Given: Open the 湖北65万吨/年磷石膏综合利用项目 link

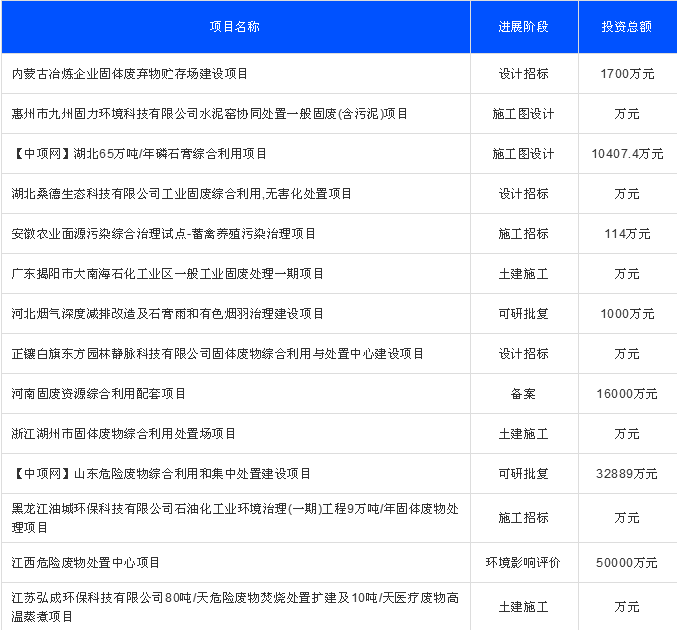Looking at the screenshot, I should [140, 154].
